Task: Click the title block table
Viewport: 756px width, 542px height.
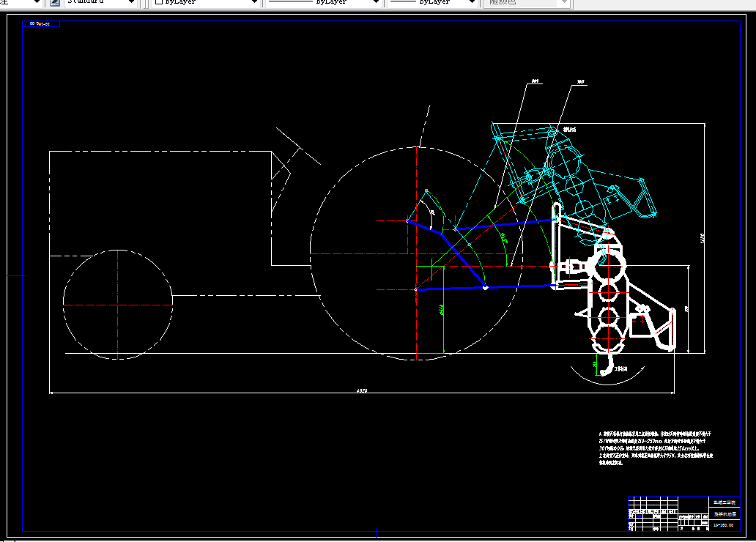Action: 683,513
